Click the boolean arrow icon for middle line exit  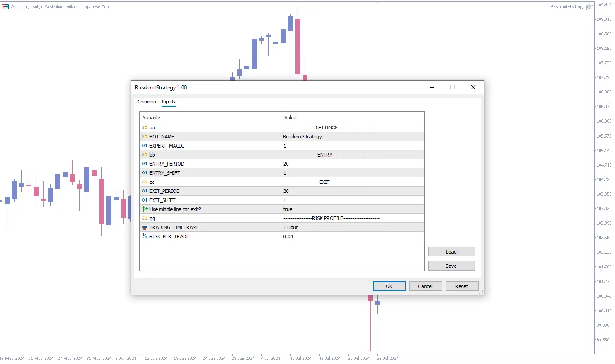[144, 209]
